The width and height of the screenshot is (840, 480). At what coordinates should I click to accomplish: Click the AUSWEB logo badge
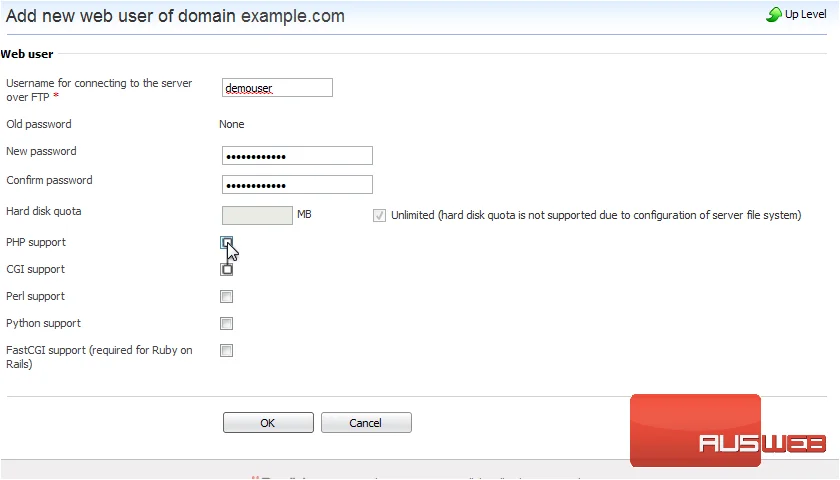(x=728, y=431)
